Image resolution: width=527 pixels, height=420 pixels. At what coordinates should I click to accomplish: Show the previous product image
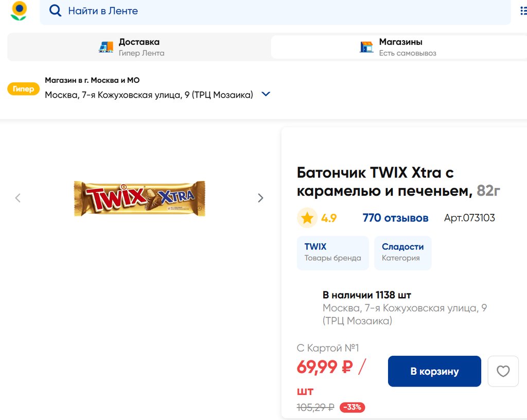click(18, 198)
